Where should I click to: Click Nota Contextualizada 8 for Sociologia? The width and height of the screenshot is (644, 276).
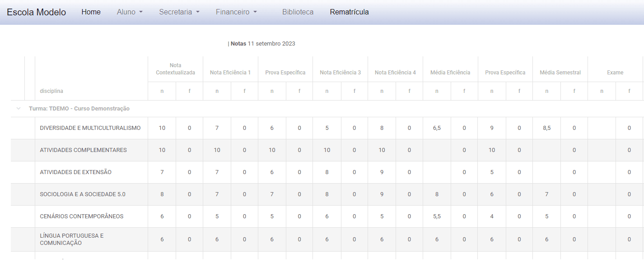[162, 194]
